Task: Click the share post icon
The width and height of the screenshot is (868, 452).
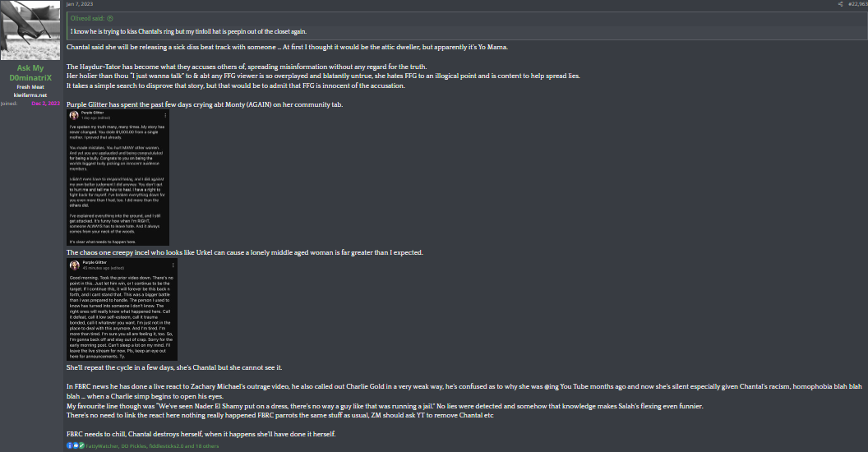Action: (x=840, y=4)
